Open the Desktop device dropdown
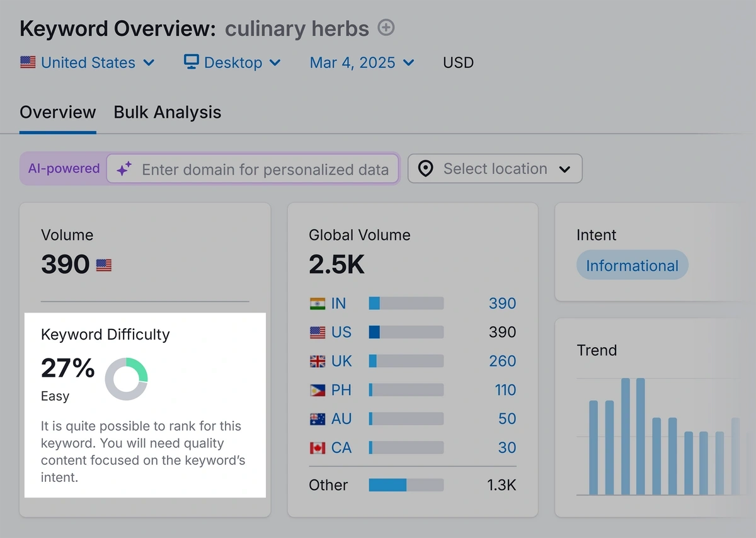This screenshot has height=538, width=756. (232, 62)
